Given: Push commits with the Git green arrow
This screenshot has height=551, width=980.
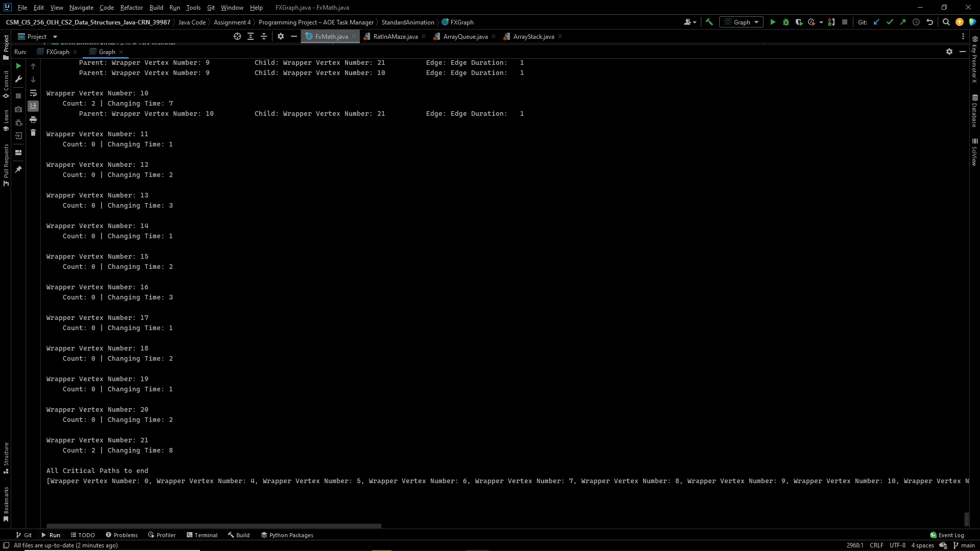Looking at the screenshot, I should click(x=903, y=22).
